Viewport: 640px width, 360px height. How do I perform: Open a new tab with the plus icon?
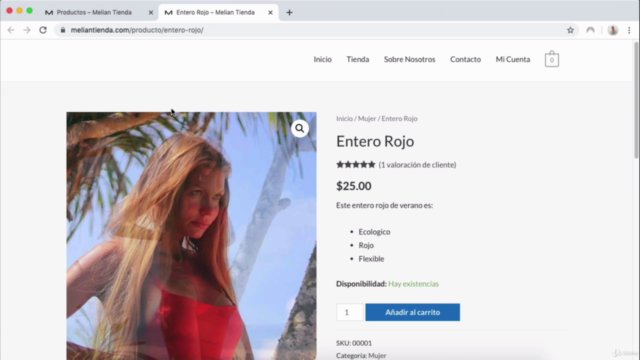289,12
